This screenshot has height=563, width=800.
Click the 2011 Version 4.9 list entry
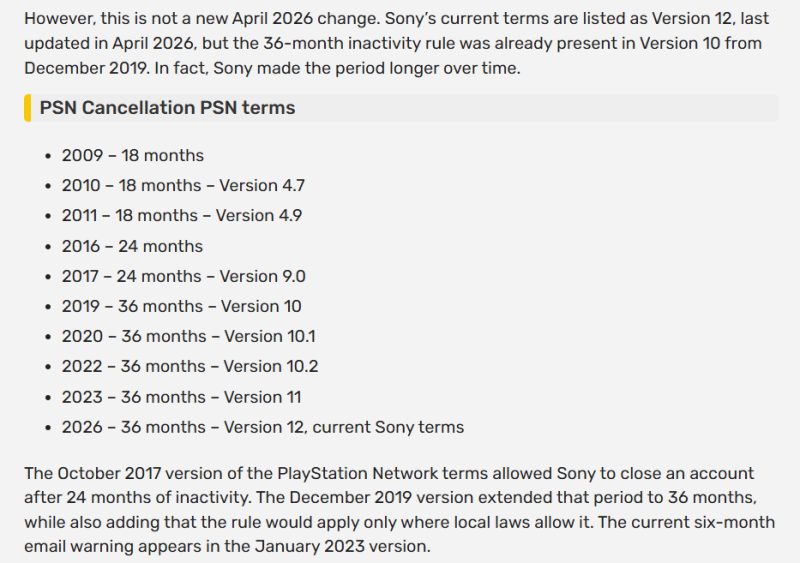182,215
